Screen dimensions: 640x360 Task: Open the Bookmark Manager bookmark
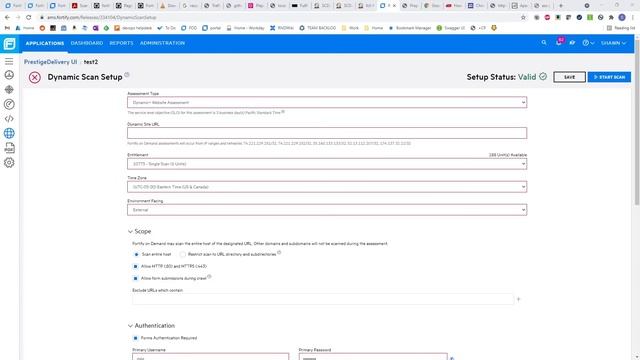point(409,28)
